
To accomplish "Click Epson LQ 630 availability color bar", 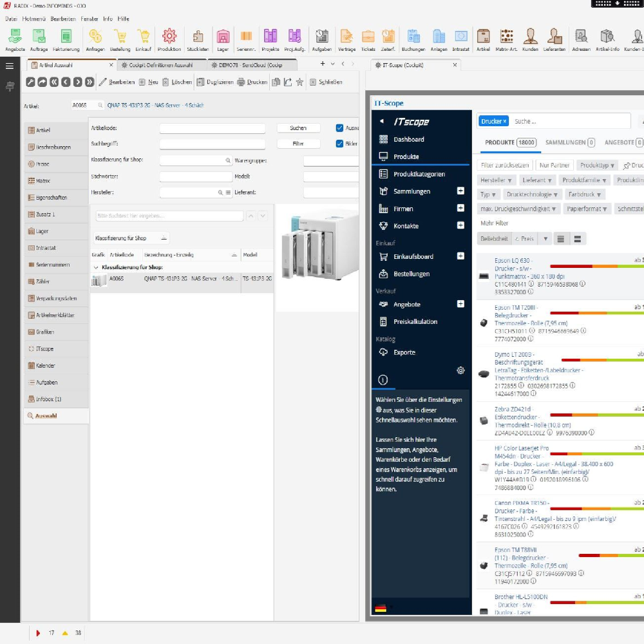I will [x=597, y=267].
